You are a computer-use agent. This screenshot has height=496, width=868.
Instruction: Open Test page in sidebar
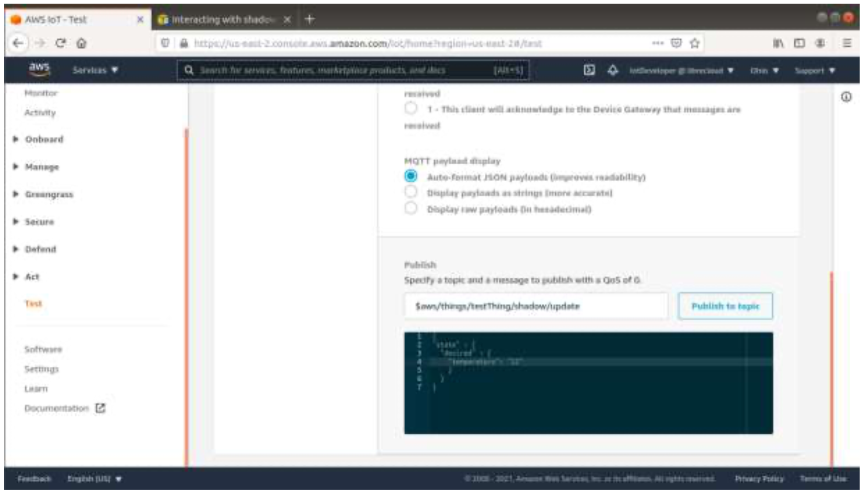pos(33,303)
